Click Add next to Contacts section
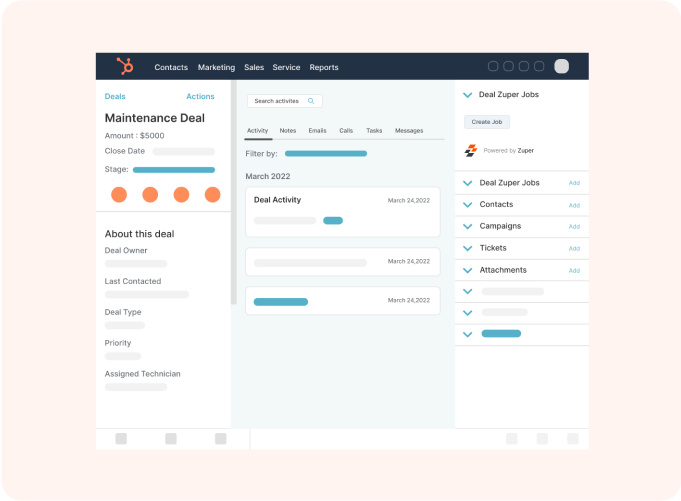 coord(574,205)
